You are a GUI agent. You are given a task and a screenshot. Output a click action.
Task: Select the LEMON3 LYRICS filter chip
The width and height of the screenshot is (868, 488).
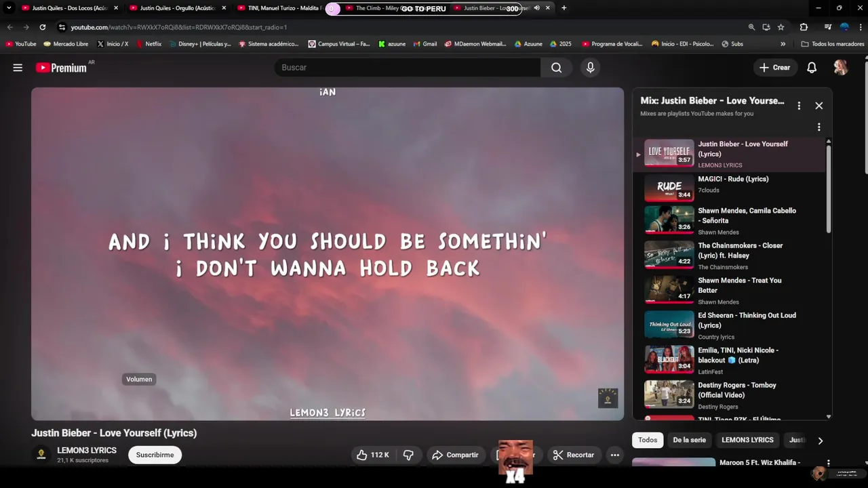coord(747,440)
